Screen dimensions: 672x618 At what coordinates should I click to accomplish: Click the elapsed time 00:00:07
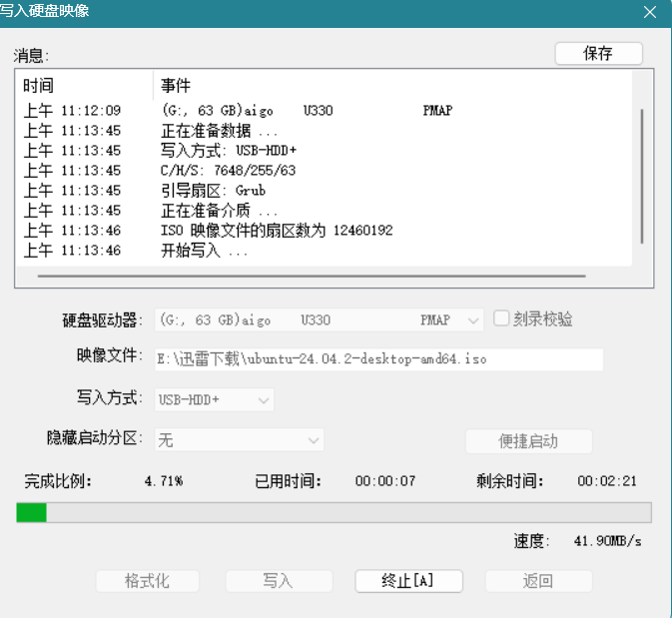pos(385,481)
